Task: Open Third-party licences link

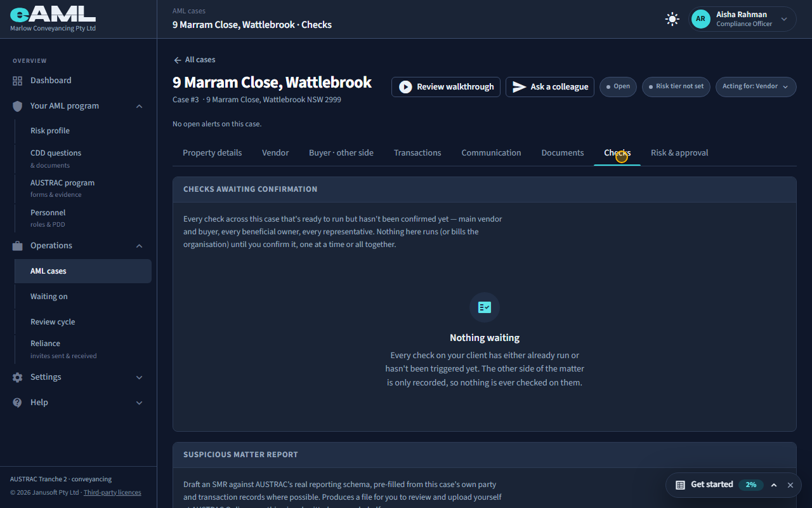Action: 112,492
